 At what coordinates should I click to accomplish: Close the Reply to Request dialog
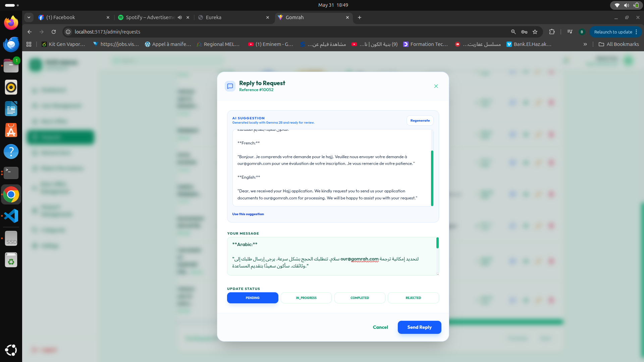(x=436, y=86)
